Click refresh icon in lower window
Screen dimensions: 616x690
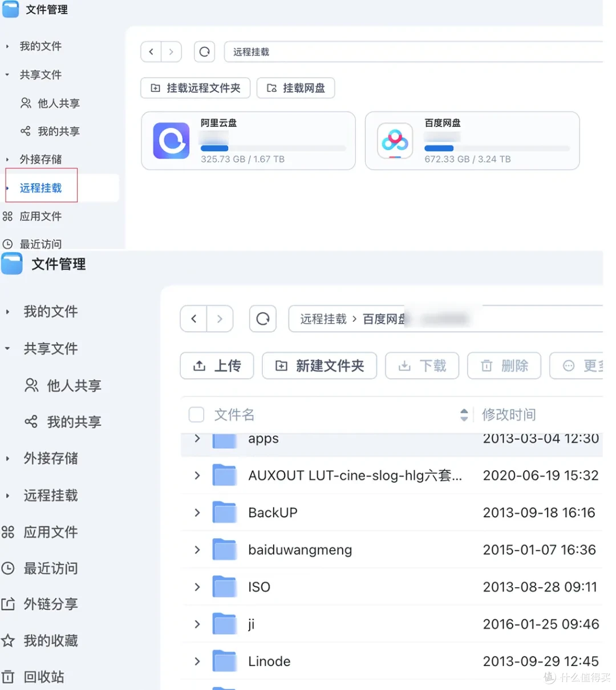point(263,319)
